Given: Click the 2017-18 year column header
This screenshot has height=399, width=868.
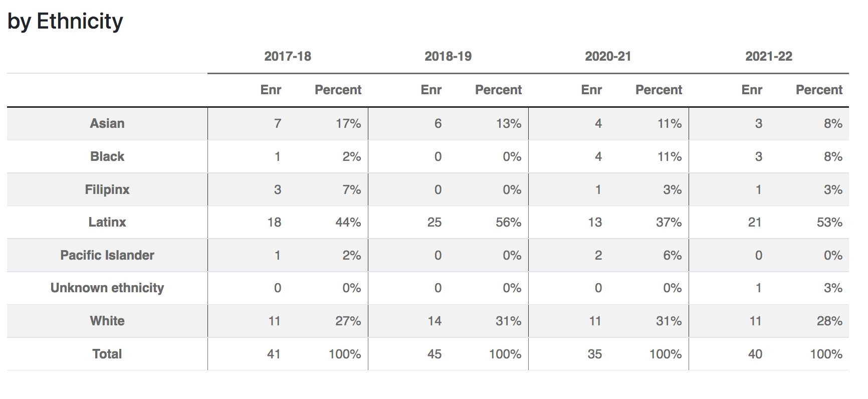Looking at the screenshot, I should click(x=288, y=56).
